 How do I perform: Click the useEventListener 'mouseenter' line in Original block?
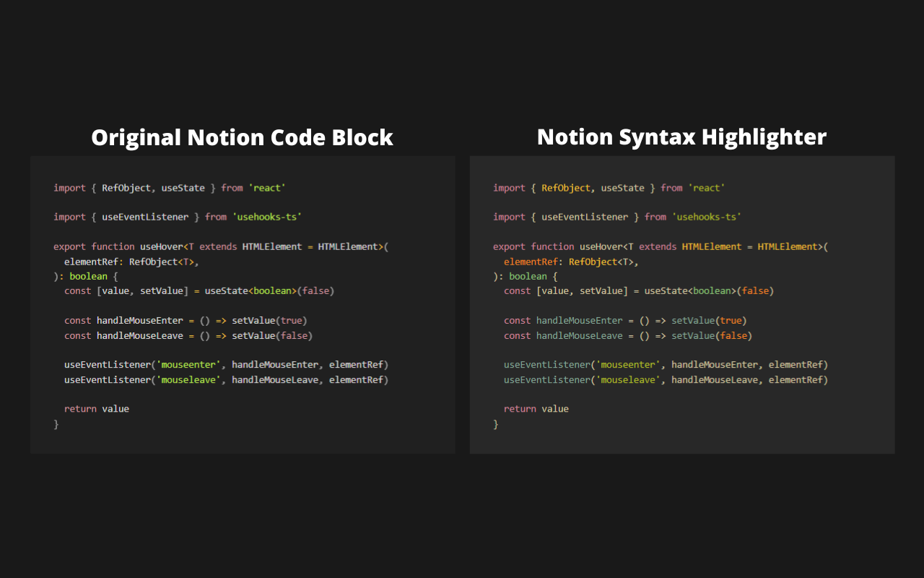coord(227,364)
